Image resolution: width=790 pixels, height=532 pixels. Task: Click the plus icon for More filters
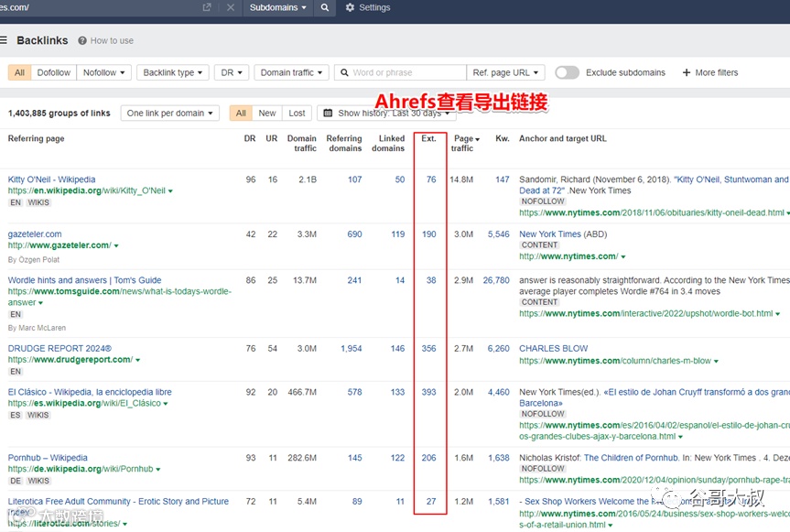(x=687, y=72)
